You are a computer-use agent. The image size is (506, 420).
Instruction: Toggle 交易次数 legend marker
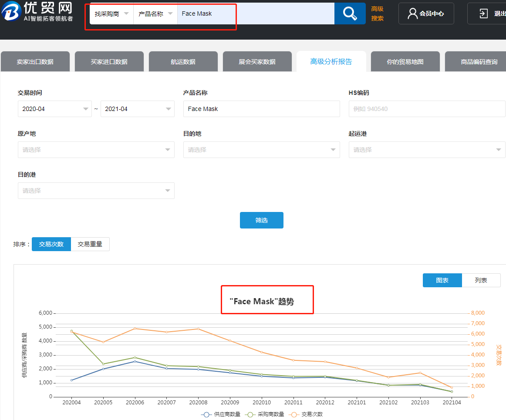point(293,414)
